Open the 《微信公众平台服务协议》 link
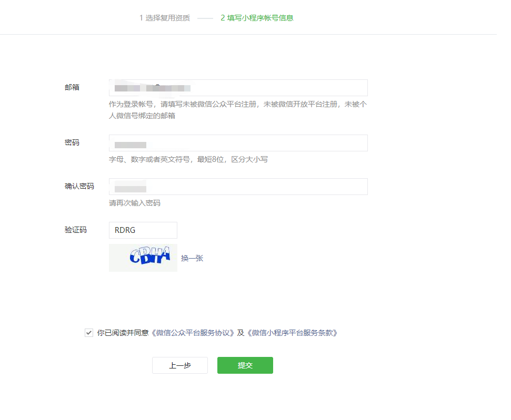This screenshot has height=420, width=511. tap(193, 333)
